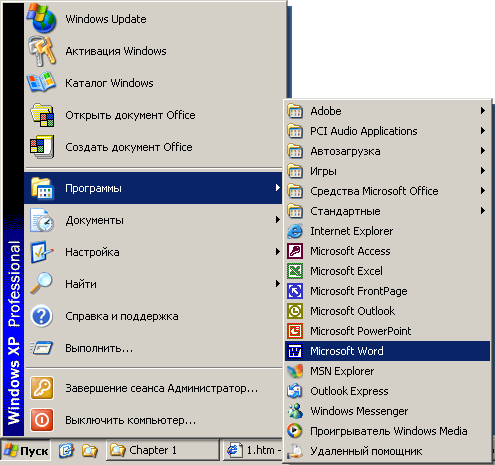Click the quick launch folder icon
Viewport: 495px width, 465px height.
[89, 451]
